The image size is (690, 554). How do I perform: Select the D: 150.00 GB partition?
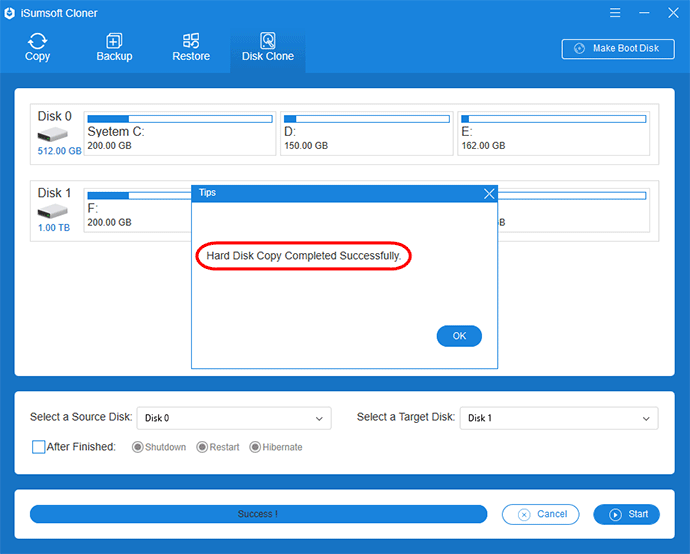click(367, 133)
